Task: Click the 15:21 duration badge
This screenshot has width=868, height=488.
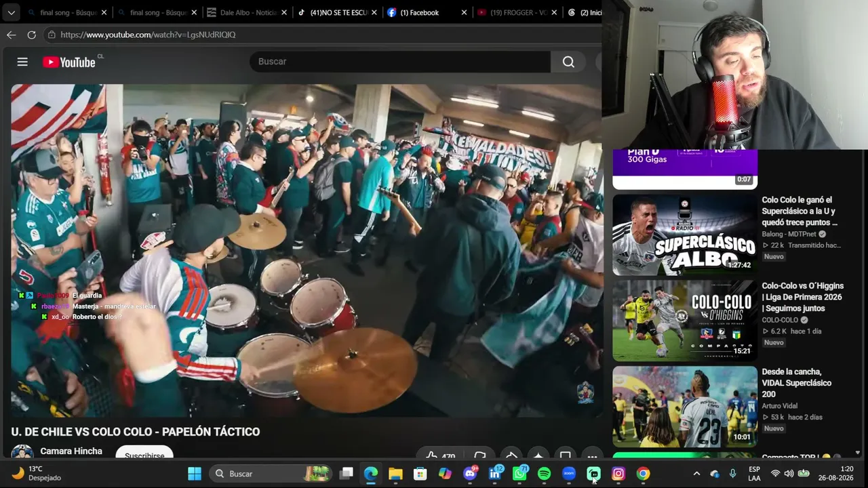Action: pos(742,351)
